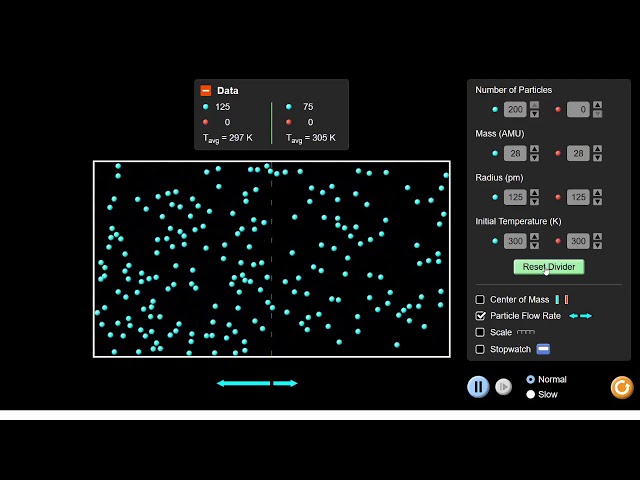Click the Scale ruler icon
Screen dimensions: 640x480
click(525, 332)
